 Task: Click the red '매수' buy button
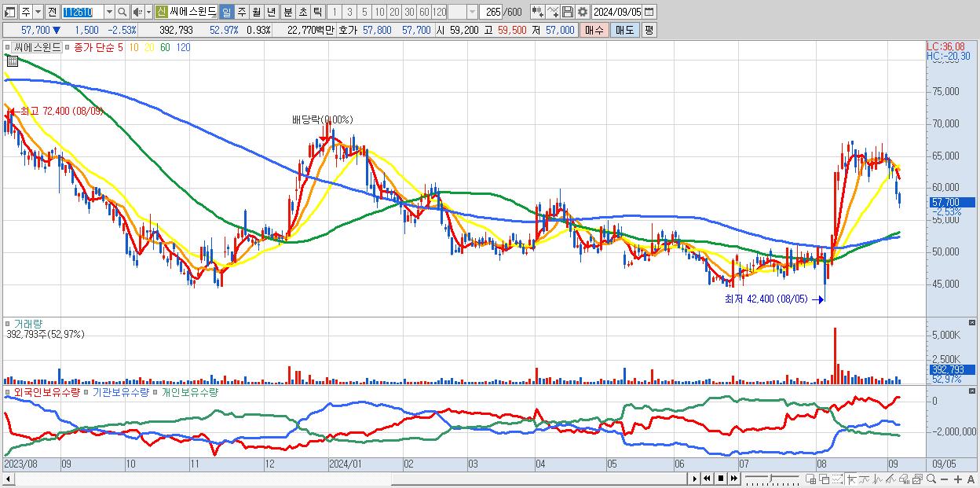(x=594, y=30)
